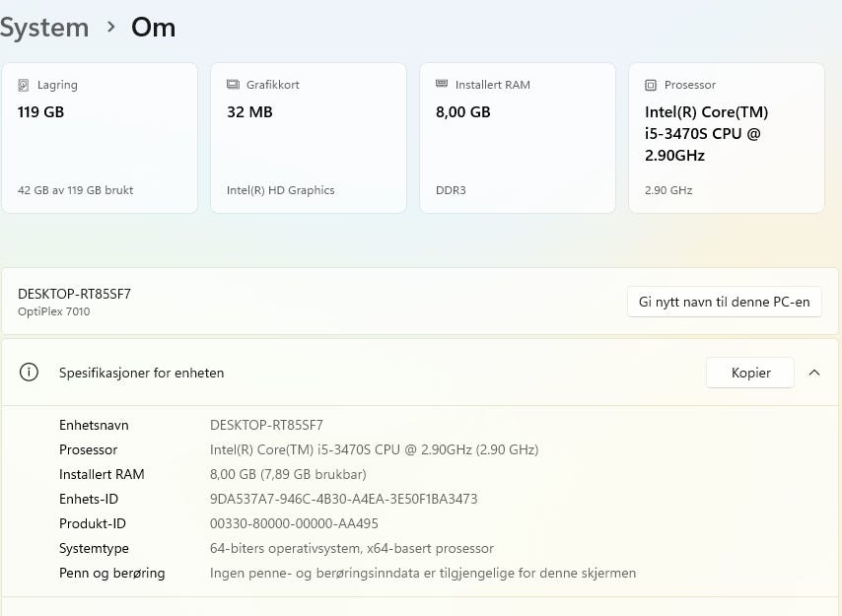Go back to System in breadcrumb

pyautogui.click(x=44, y=28)
